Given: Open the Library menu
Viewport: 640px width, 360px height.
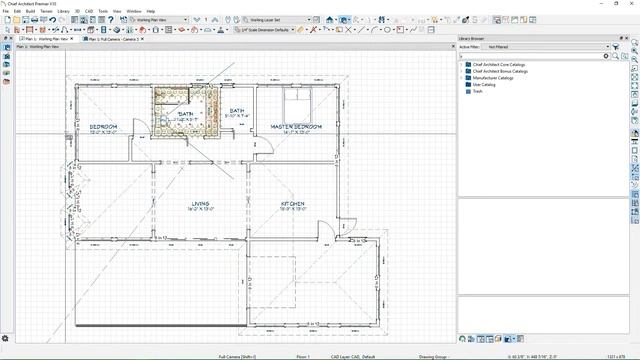Looking at the screenshot, I should click(x=63, y=11).
